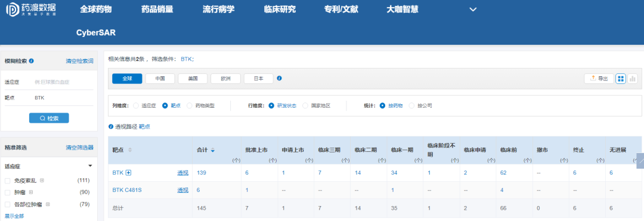
Task: Click the 检索 search button
Action: [49, 118]
